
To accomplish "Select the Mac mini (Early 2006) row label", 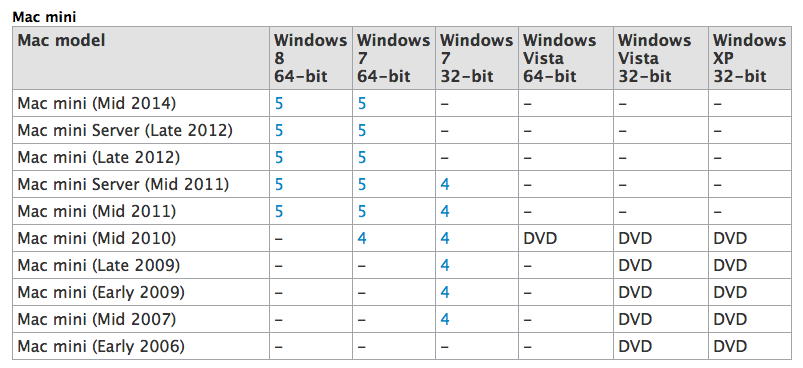I will tap(101, 347).
